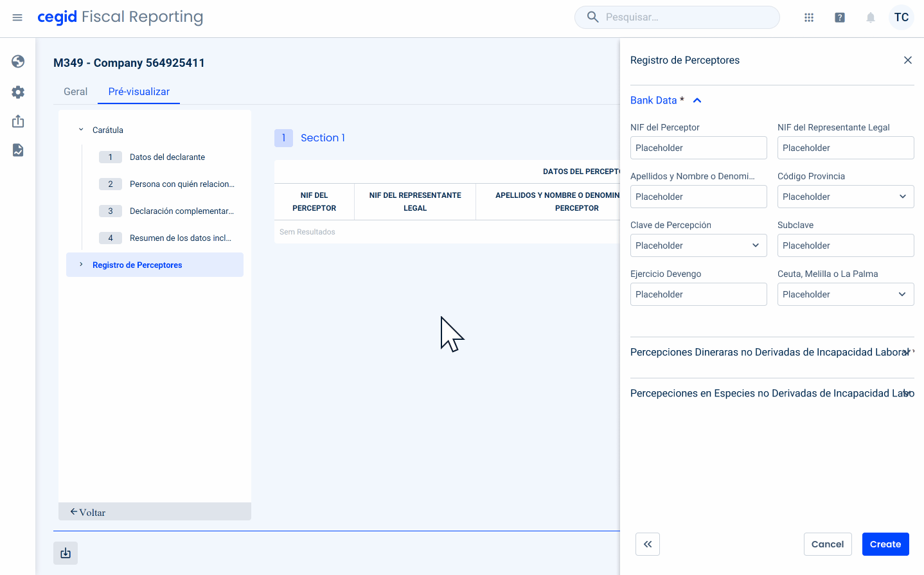Select the Pré-visualizar tab

click(x=139, y=92)
